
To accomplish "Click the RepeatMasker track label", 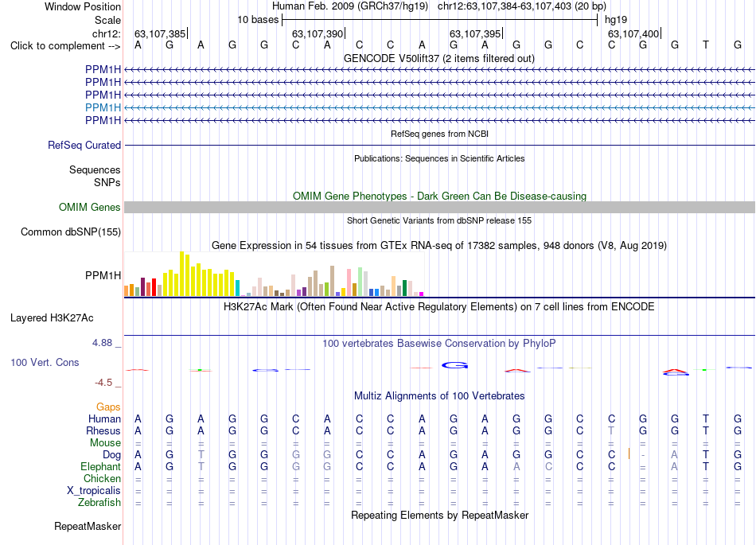I will [x=88, y=526].
